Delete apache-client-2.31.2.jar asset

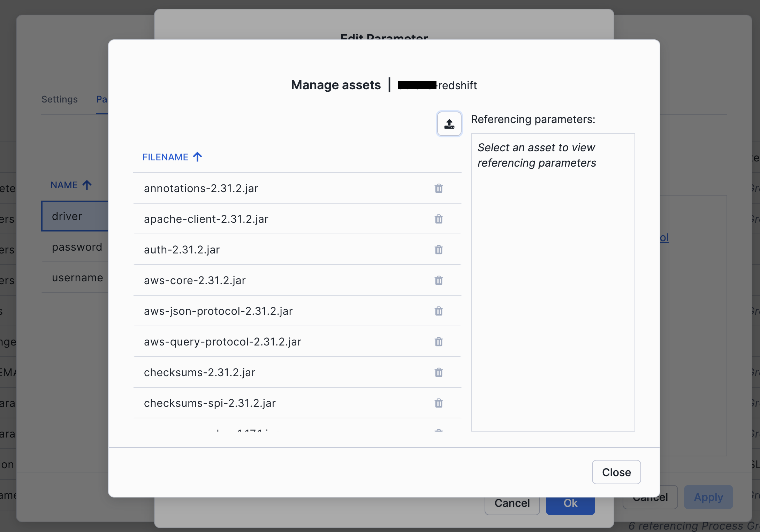pos(439,219)
